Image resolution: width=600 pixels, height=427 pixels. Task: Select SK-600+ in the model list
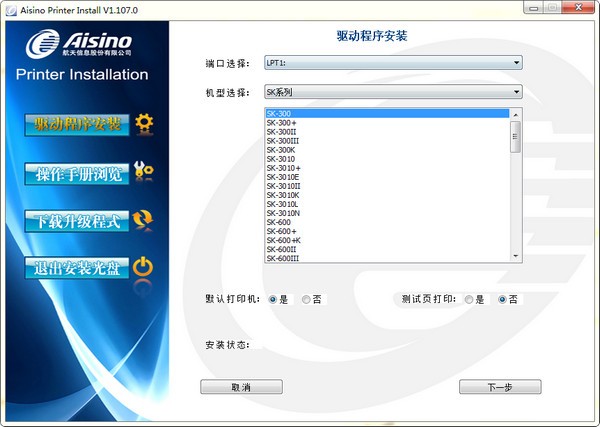click(387, 231)
